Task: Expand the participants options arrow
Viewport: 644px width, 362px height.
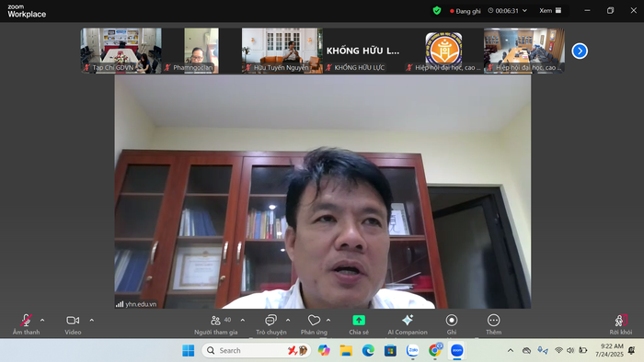Action: (x=243, y=320)
